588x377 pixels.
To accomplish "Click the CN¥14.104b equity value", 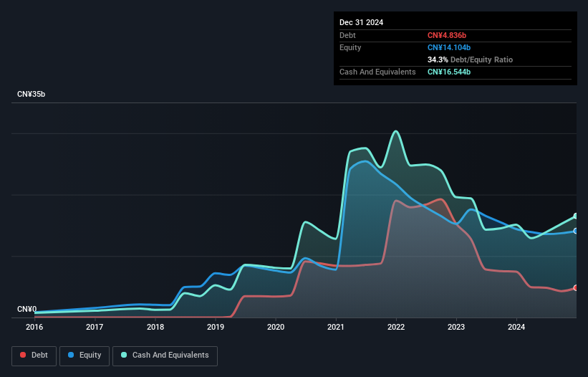I will pos(449,47).
